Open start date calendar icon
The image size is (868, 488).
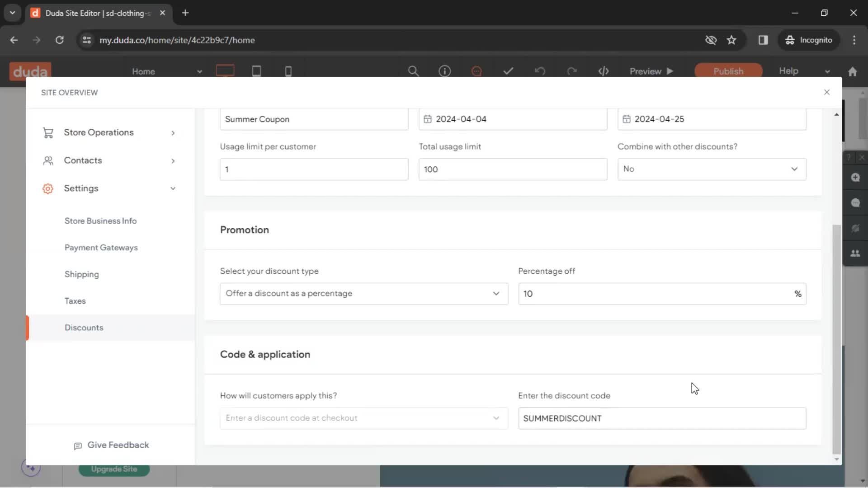pyautogui.click(x=427, y=119)
